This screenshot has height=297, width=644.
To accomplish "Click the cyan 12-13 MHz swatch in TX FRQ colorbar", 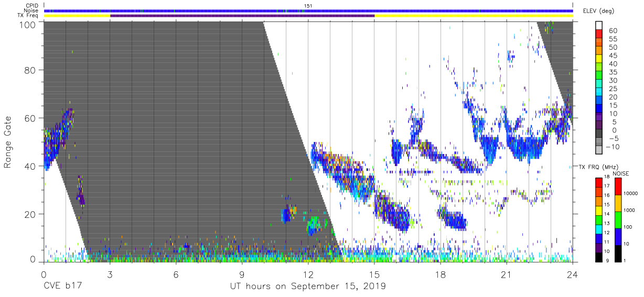I will point(599,229).
